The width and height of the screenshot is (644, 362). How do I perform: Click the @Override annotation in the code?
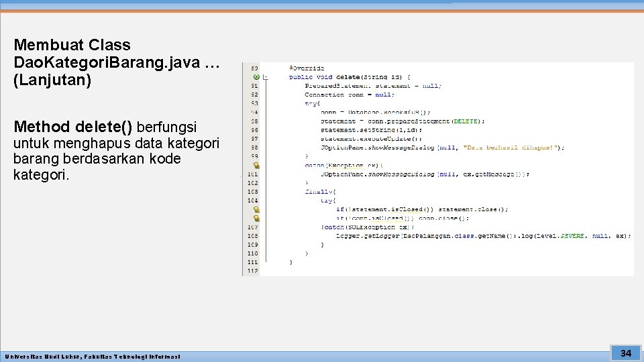point(307,68)
